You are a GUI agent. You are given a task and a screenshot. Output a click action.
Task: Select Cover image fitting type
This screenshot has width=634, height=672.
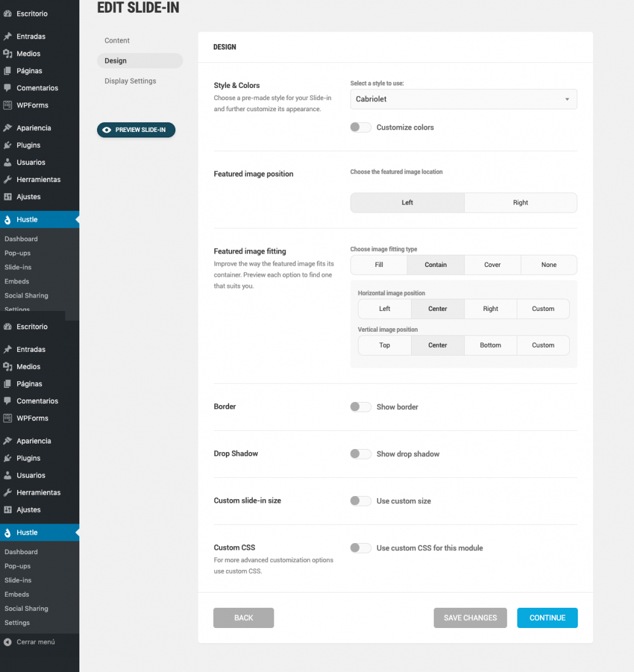pos(492,265)
